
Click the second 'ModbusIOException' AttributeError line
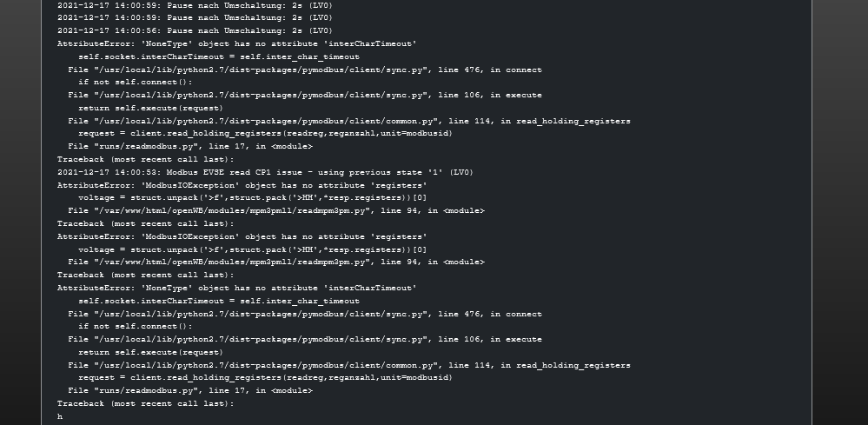click(x=242, y=236)
